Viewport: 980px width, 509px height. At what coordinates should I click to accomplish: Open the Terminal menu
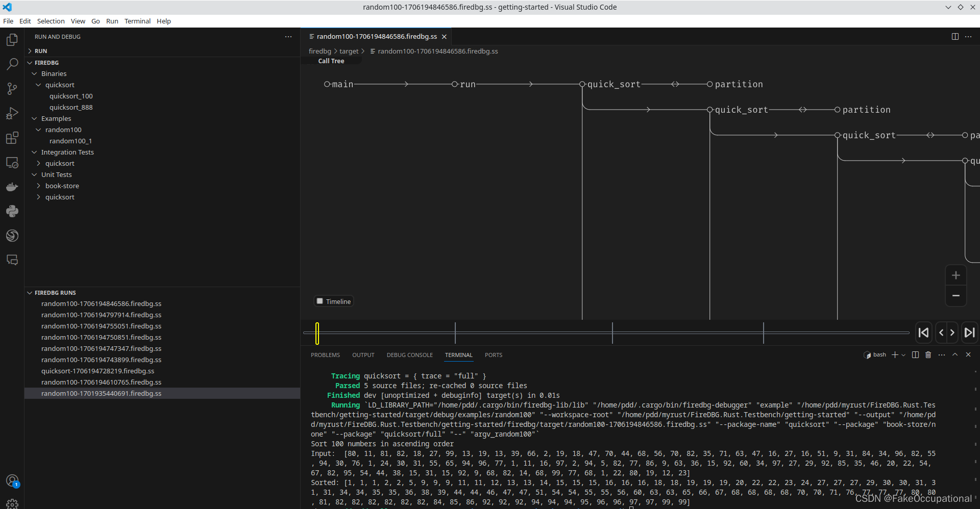click(x=138, y=21)
